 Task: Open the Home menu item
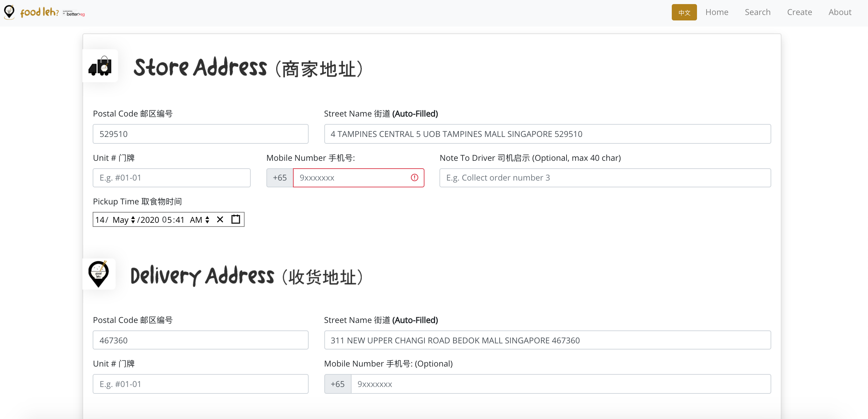click(717, 12)
